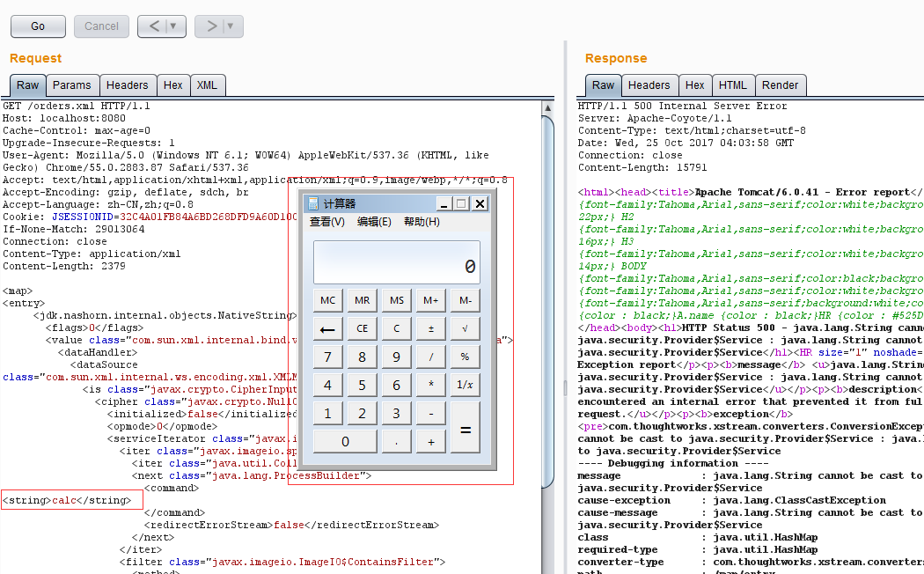Select the Request Raw tab

coord(27,85)
